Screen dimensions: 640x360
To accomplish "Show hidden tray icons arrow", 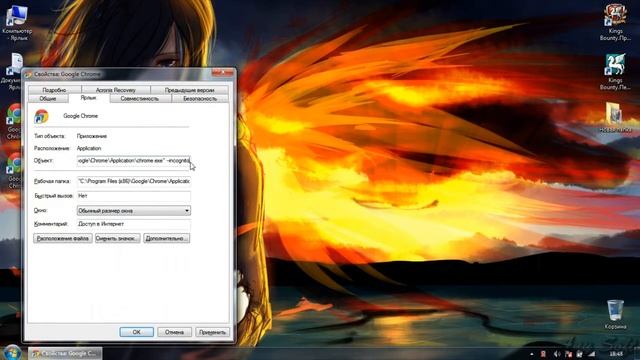I will point(531,354).
